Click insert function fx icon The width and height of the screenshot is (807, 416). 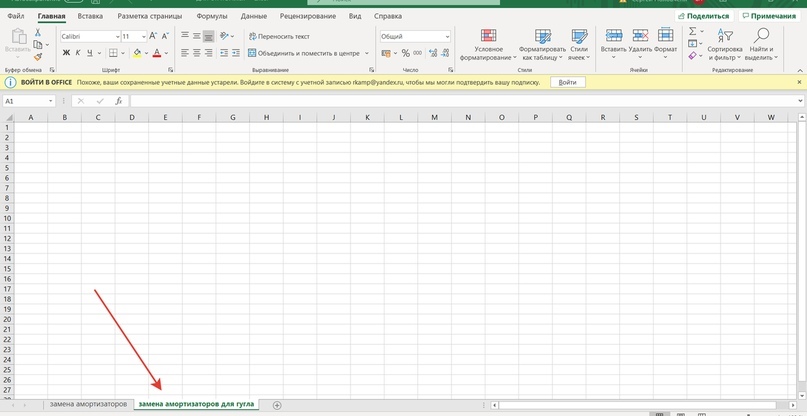[118, 101]
